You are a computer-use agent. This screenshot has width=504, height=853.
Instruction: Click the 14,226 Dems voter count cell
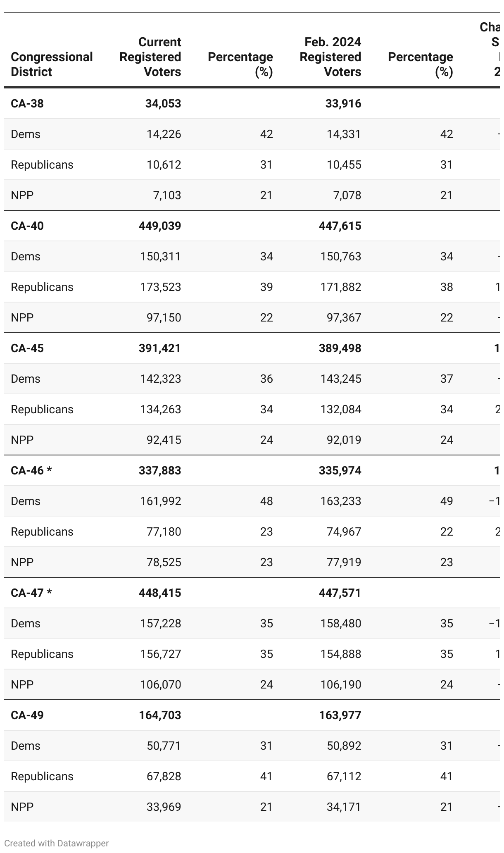pos(164,134)
